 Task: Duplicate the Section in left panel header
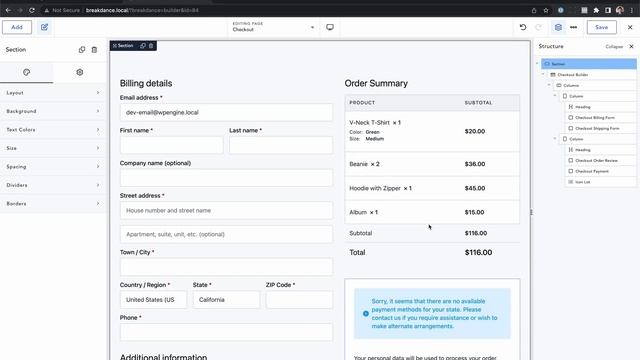[x=82, y=49]
